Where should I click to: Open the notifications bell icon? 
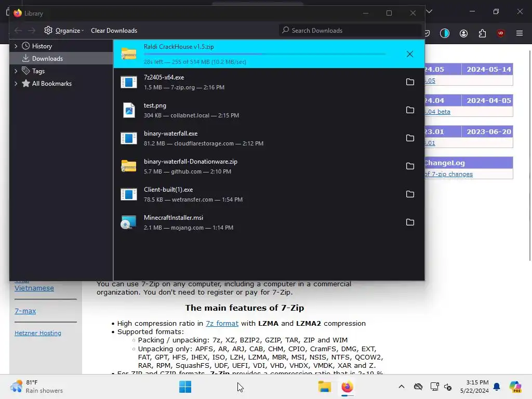[497, 387]
